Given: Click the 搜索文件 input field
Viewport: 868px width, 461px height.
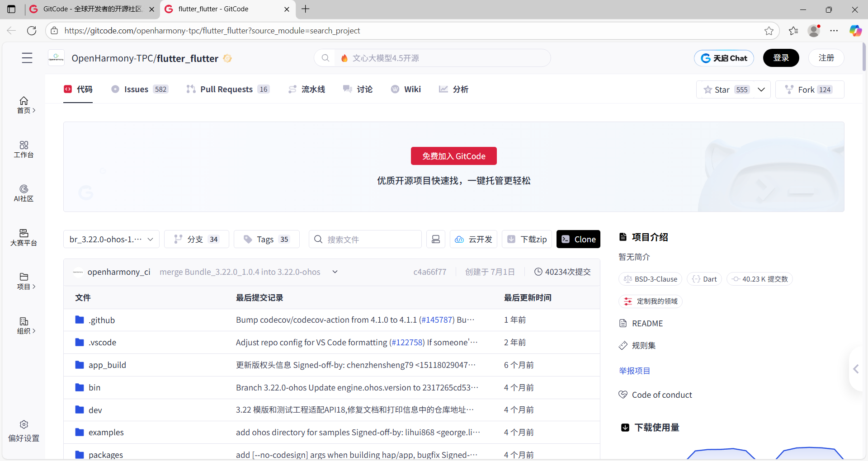Looking at the screenshot, I should click(365, 239).
